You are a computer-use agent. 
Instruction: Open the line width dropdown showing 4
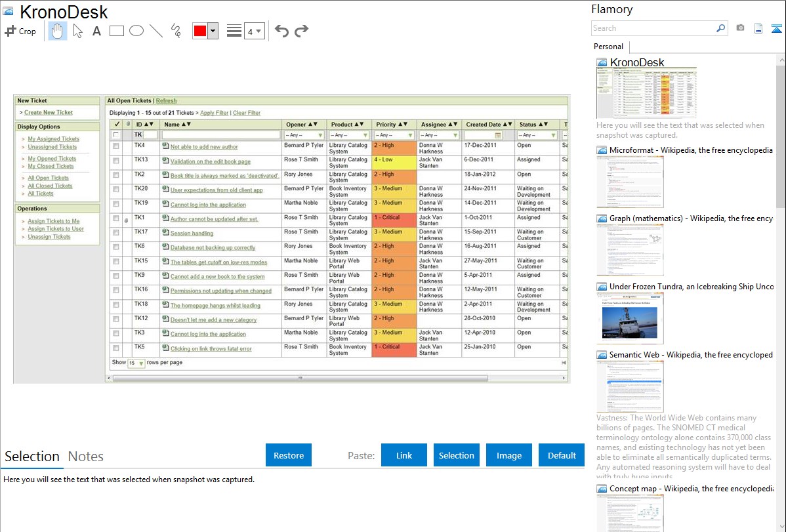pyautogui.click(x=254, y=31)
